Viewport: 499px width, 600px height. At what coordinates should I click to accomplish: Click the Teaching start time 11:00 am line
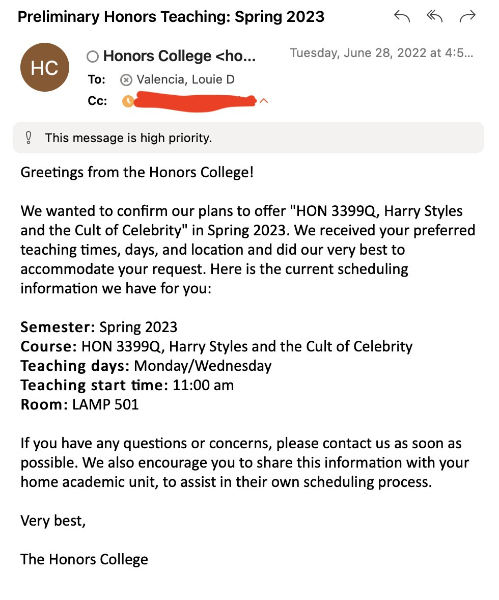[127, 385]
